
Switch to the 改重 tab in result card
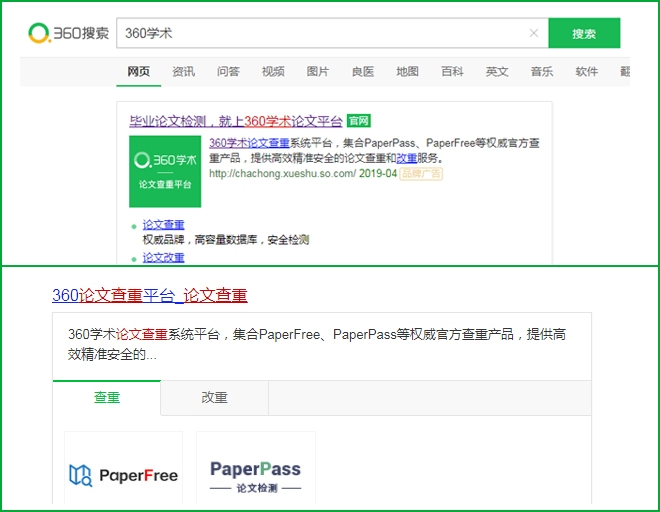pos(214,397)
